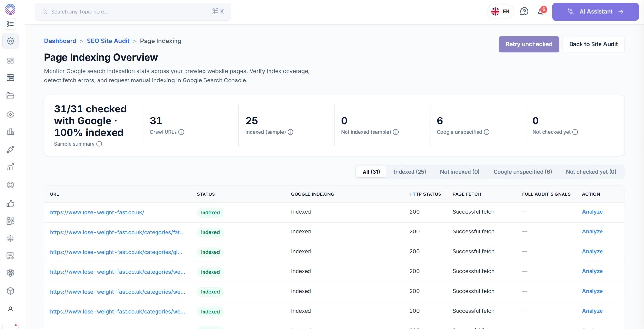This screenshot has height=329, width=644.
Task: Click Back to Site Audit button
Action: [x=593, y=44]
